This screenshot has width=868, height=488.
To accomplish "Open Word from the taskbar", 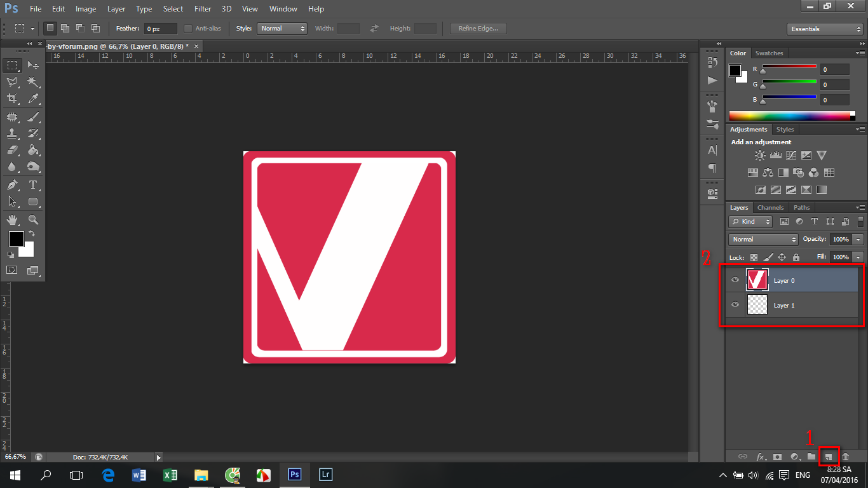I will tap(139, 475).
